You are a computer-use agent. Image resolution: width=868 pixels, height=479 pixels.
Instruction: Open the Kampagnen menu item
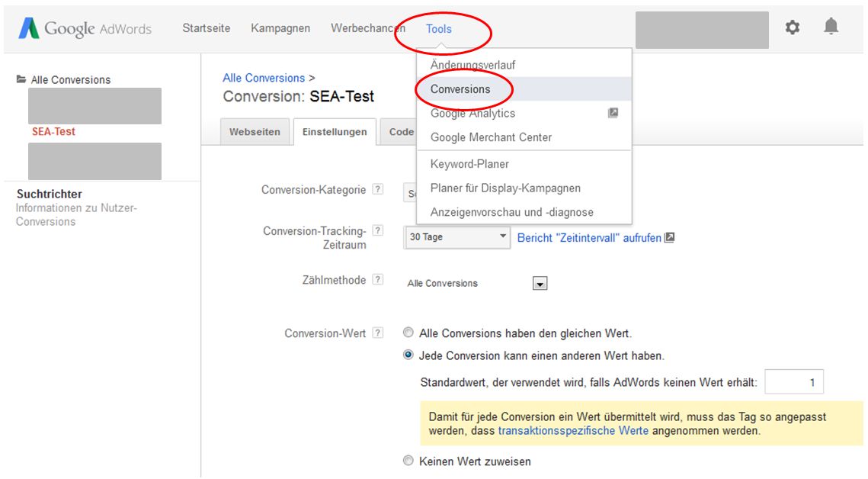pos(280,27)
